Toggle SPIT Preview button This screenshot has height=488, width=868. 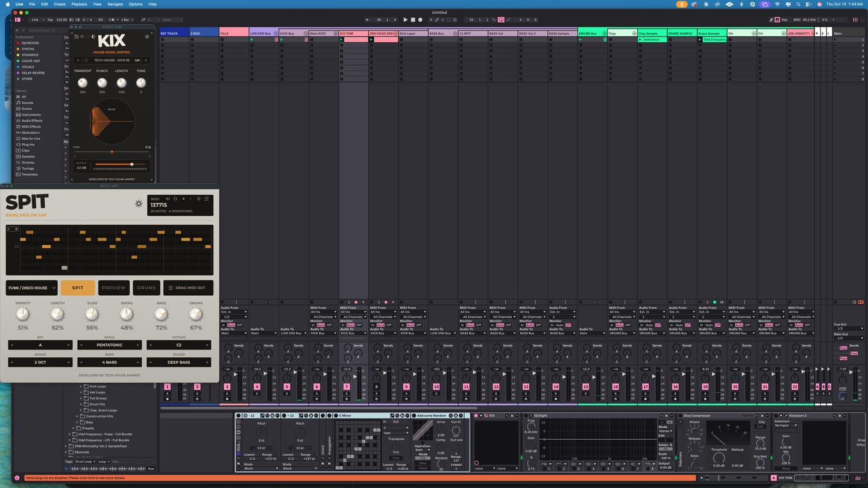[114, 288]
